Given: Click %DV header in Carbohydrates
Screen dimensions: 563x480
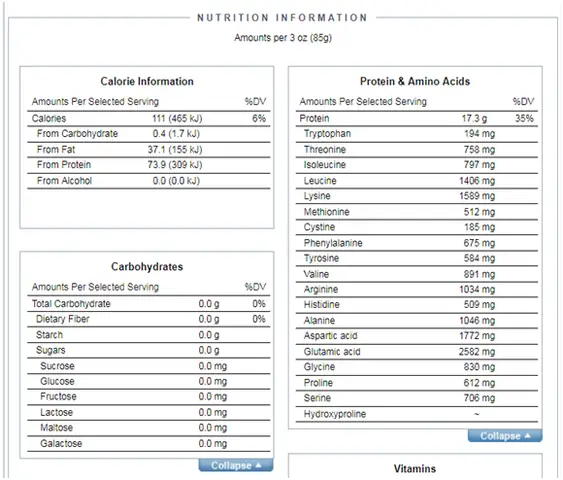Looking at the screenshot, I should tap(255, 287).
